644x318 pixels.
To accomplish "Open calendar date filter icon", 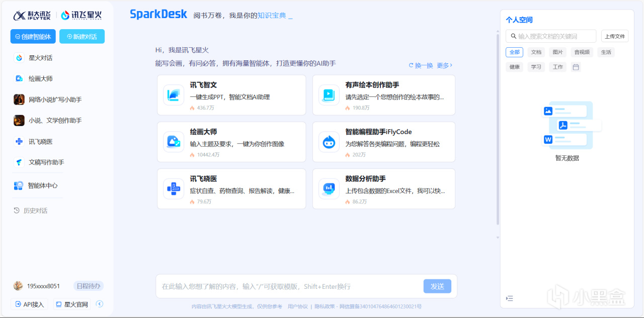I will (x=576, y=67).
